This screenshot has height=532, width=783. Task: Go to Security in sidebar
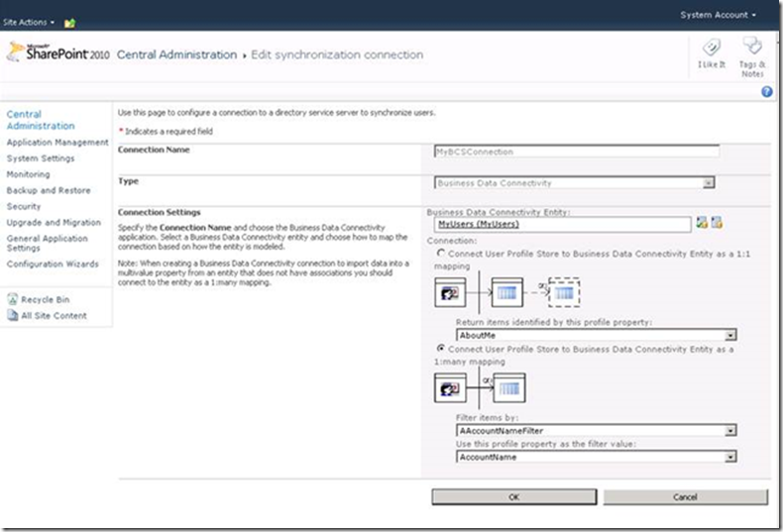click(24, 206)
